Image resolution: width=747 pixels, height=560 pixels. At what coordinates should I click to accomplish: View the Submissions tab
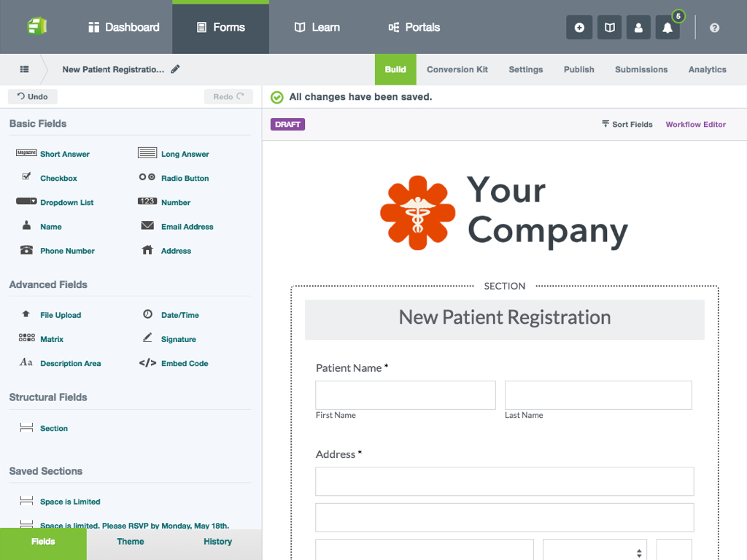pyautogui.click(x=640, y=69)
